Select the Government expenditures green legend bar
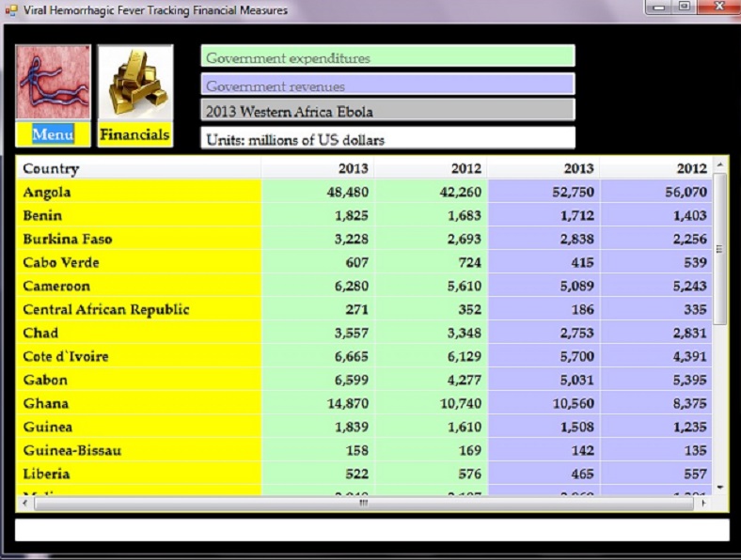 [x=387, y=57]
